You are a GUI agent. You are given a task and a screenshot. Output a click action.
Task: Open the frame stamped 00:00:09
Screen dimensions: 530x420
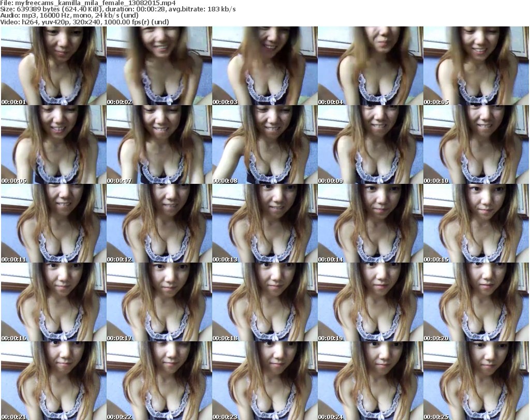[x=371, y=144]
